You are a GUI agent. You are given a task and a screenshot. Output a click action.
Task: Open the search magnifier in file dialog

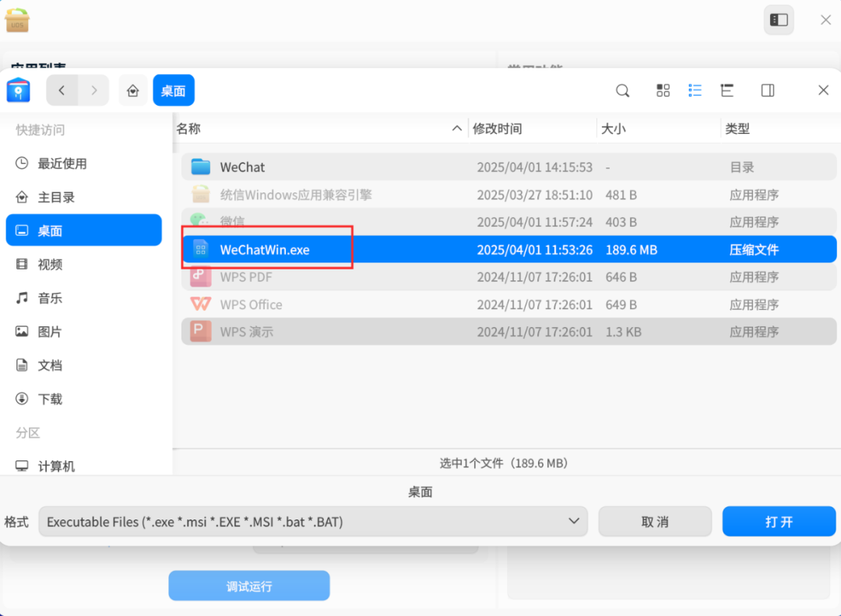click(623, 90)
